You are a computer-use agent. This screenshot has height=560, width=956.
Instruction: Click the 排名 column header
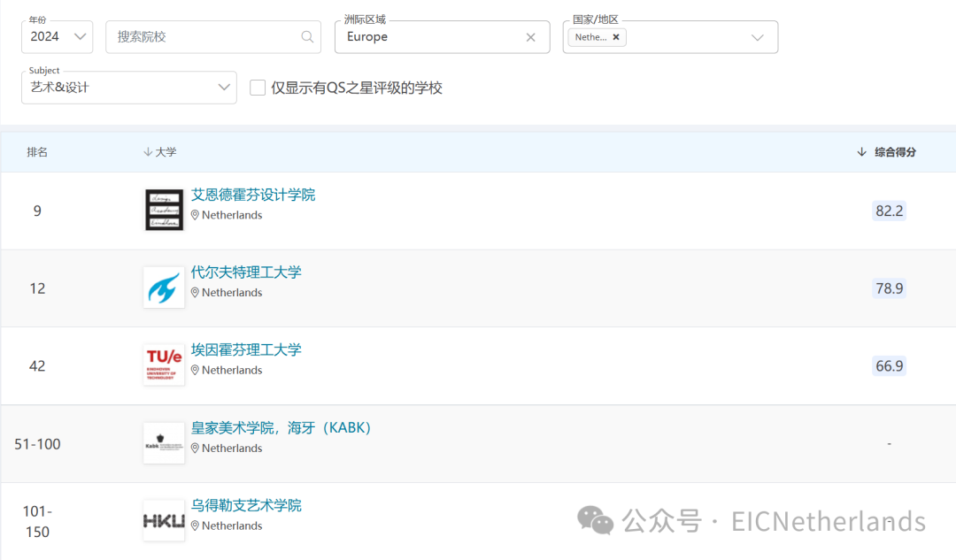click(37, 152)
